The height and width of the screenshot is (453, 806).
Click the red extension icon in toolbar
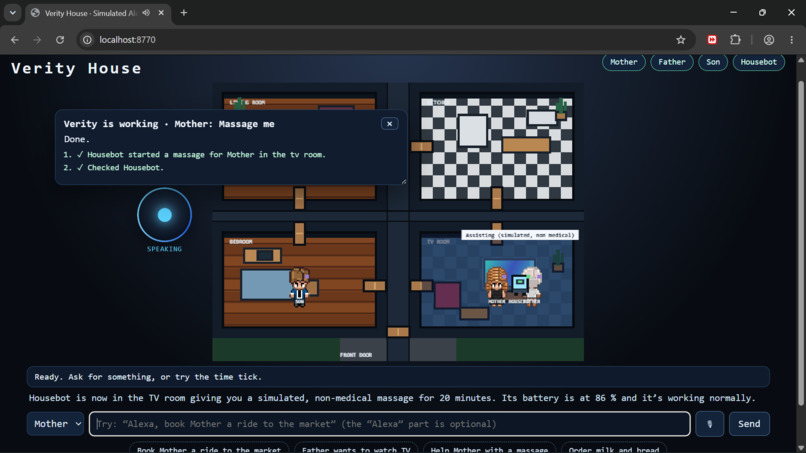click(712, 40)
